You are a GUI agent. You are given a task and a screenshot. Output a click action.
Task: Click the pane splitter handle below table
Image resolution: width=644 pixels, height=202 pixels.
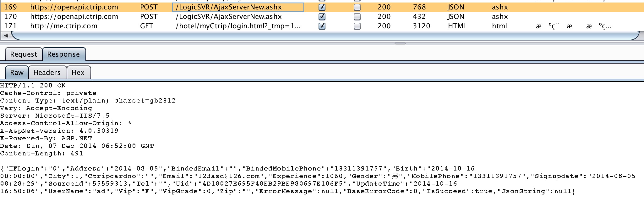[x=400, y=44]
